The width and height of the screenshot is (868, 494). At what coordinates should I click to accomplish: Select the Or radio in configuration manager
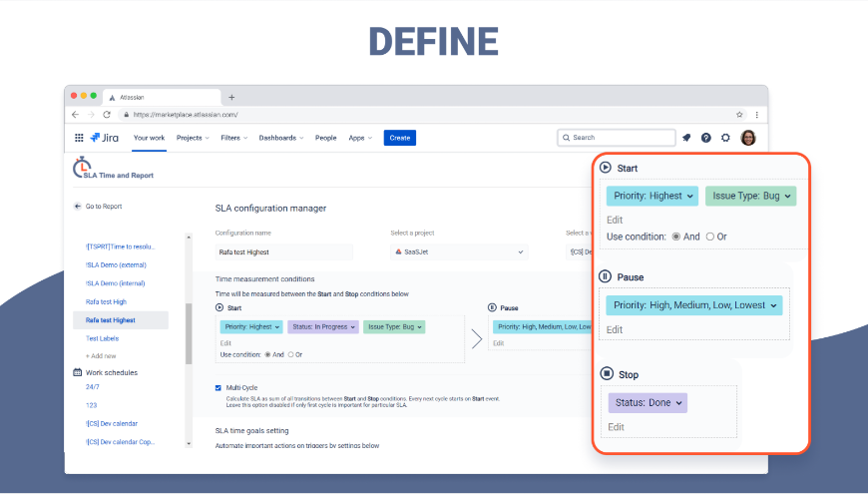(291, 354)
